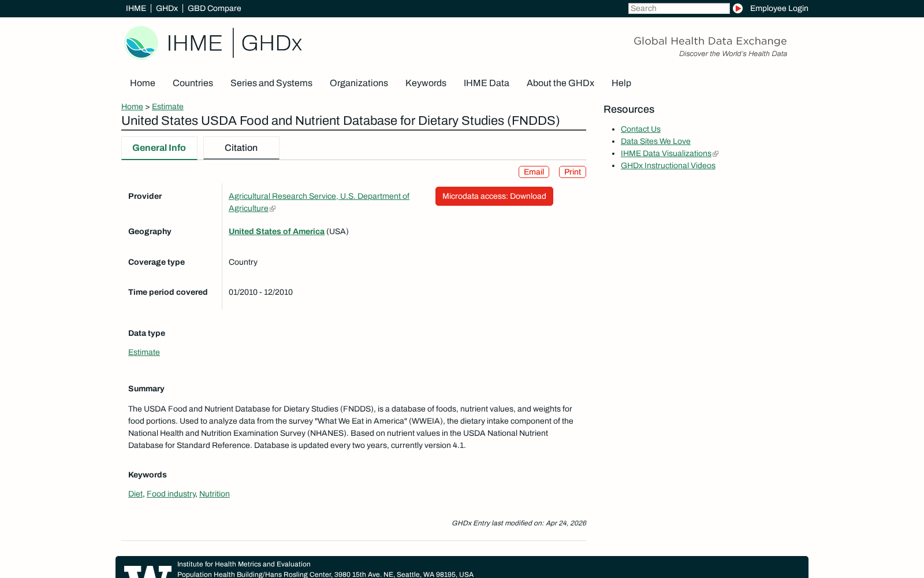Open the Diet keyword link

[x=135, y=494]
